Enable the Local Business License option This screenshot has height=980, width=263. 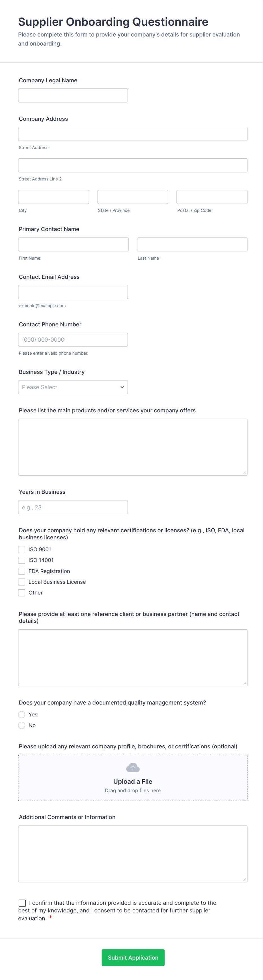click(x=22, y=582)
